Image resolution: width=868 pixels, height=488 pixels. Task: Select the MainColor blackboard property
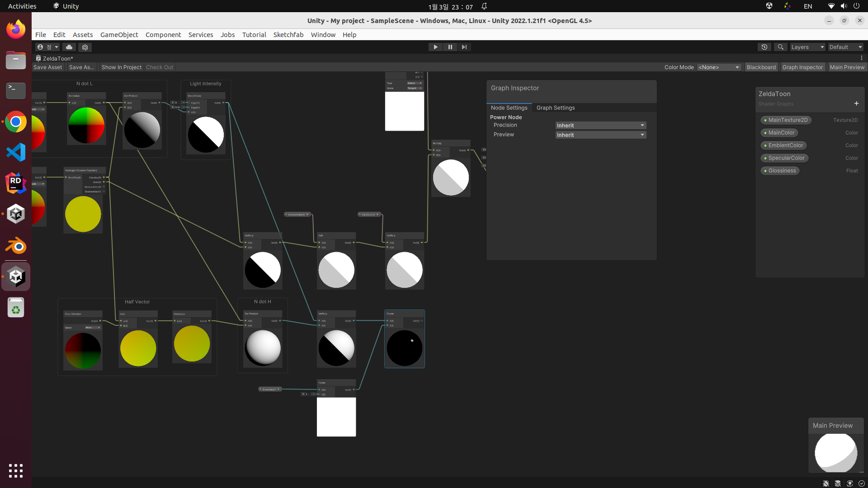(x=779, y=133)
